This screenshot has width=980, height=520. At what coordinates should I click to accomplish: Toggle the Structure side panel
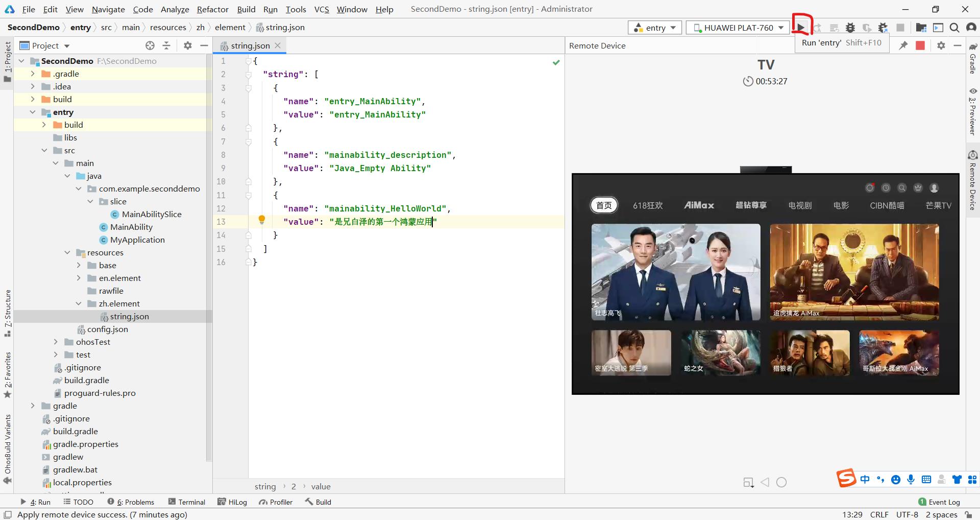point(8,313)
